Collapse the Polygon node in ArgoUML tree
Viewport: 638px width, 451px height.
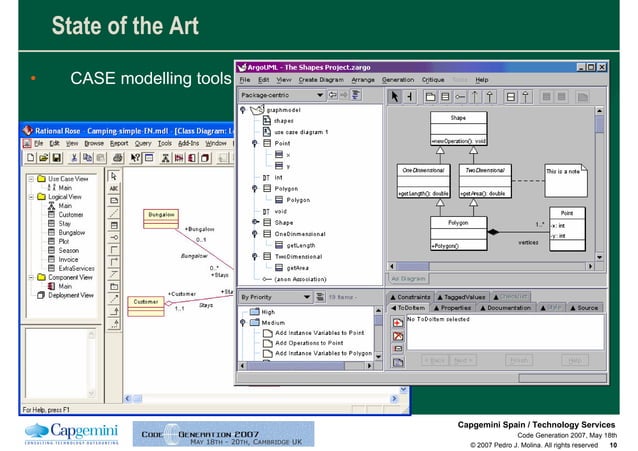point(255,188)
